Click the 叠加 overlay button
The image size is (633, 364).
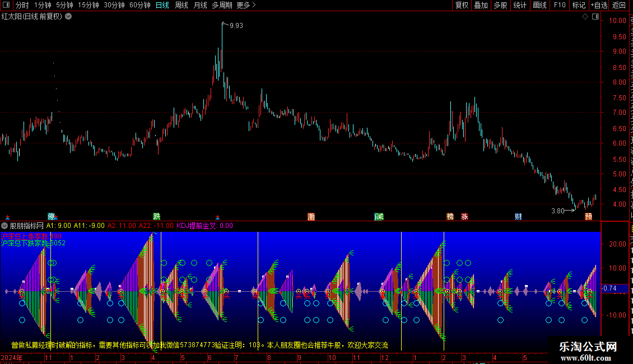click(x=481, y=5)
